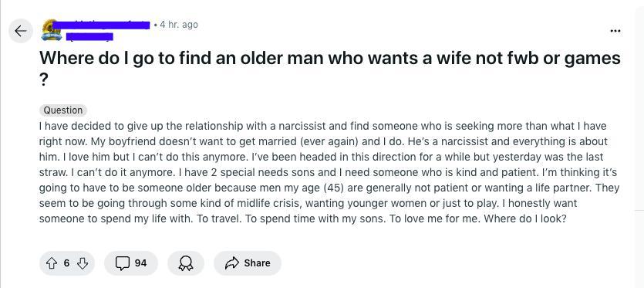Open the poster's avatar image
The image size is (644, 288).
51,30
